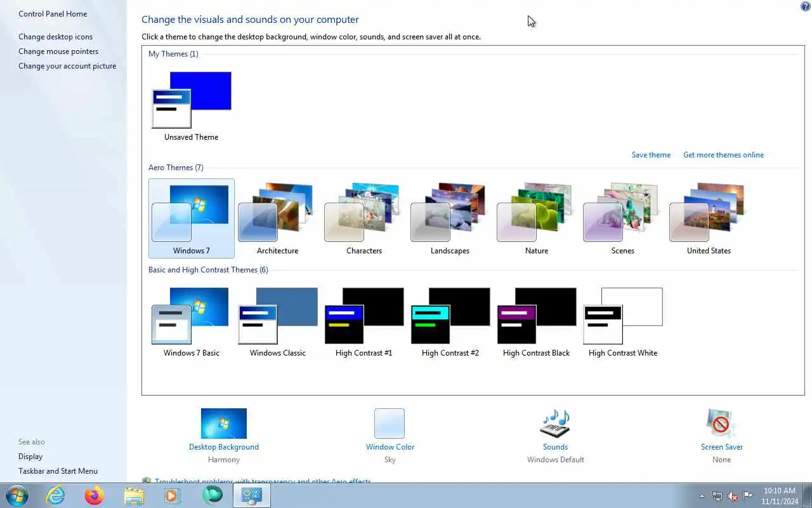Screen dimensions: 812x508
Task: Open Windows Media Player on taskbar
Action: tap(173, 495)
